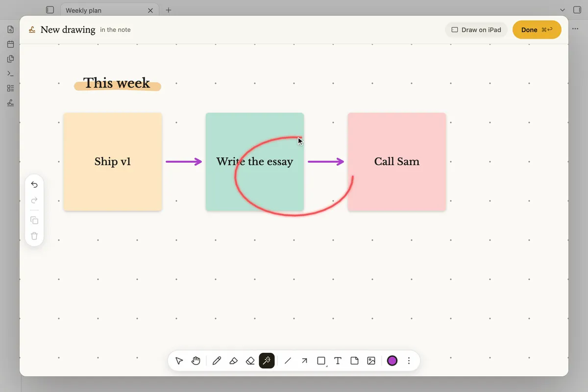Viewport: 588px width, 392px height.
Task: Select the straight line tool
Action: pos(288,361)
